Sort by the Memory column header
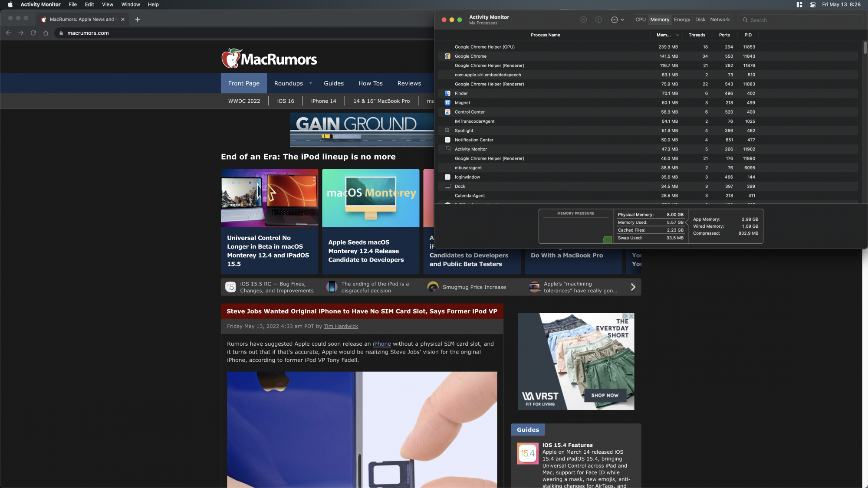This screenshot has width=868, height=488. 664,35
